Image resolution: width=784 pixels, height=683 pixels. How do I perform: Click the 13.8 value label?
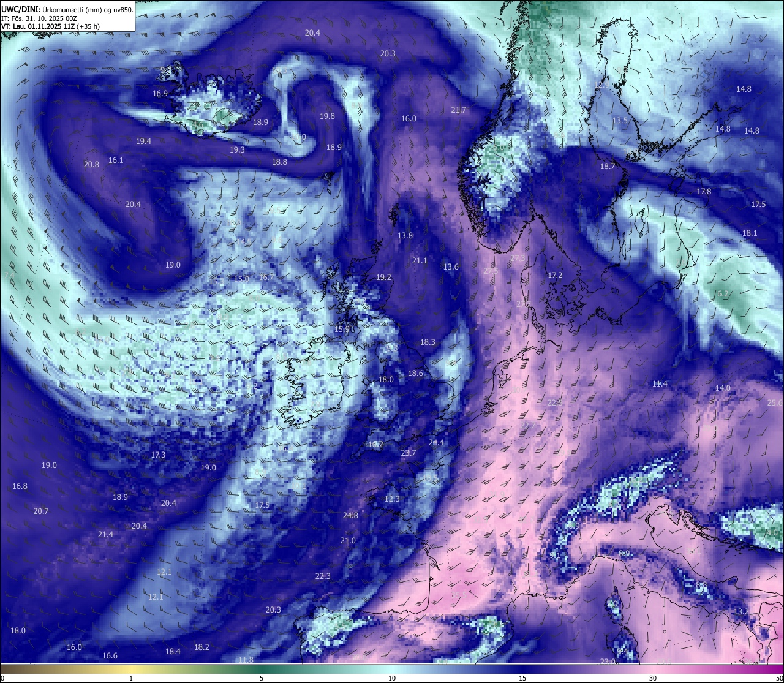click(405, 236)
